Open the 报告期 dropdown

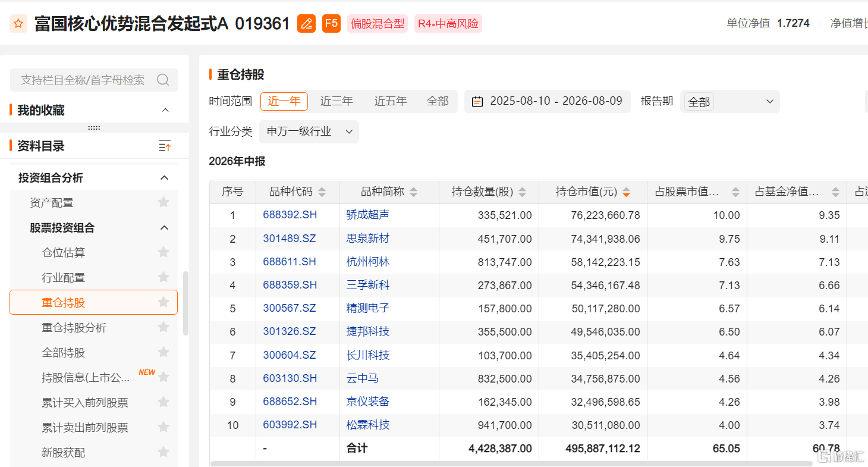730,102
